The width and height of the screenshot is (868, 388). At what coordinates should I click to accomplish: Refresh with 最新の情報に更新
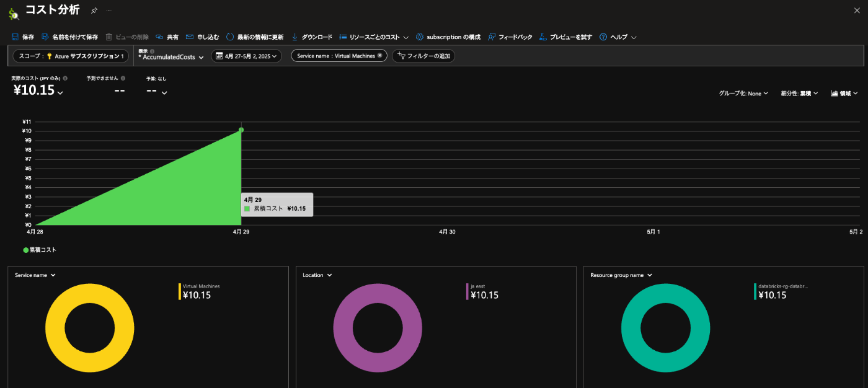[x=255, y=37]
